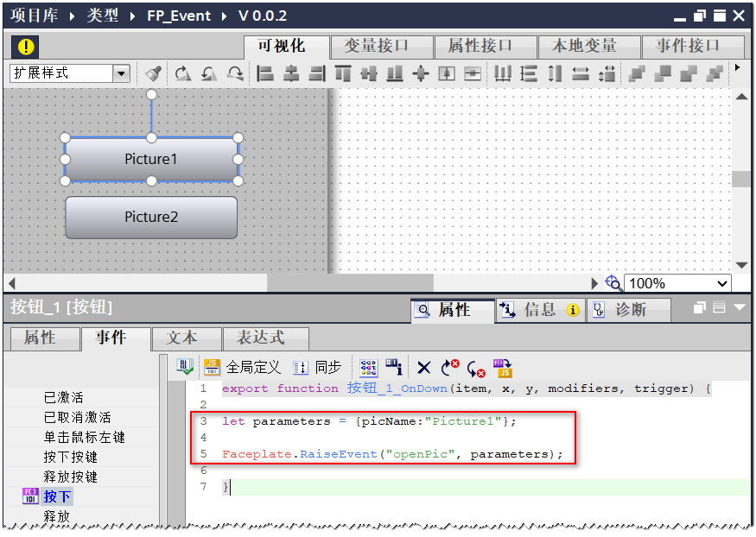Open the 诊断 diagnostics tab
The width and height of the screenshot is (756, 537).
pyautogui.click(x=629, y=310)
